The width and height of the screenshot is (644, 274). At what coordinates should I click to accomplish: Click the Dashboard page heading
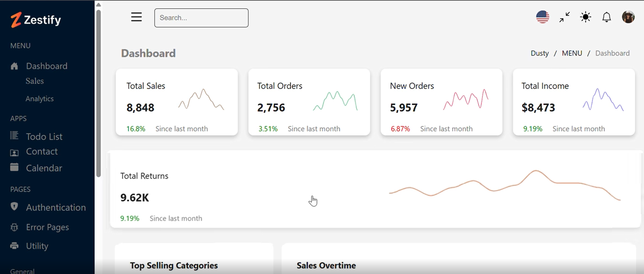coord(148,53)
